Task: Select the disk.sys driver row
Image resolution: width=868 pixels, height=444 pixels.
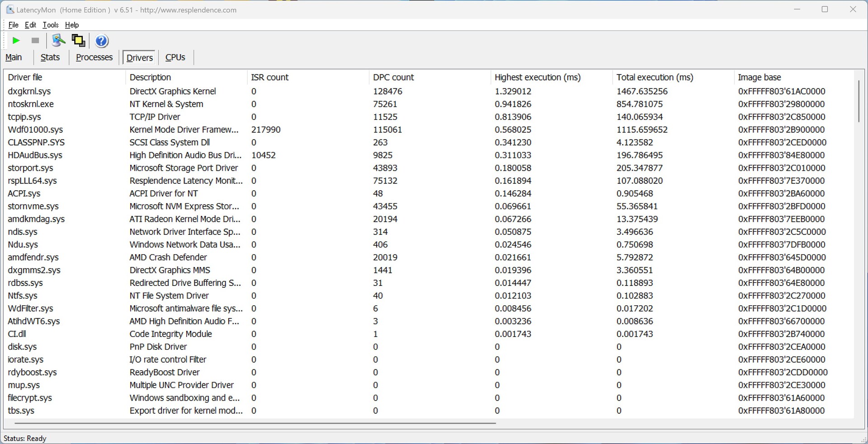Action: coord(429,347)
